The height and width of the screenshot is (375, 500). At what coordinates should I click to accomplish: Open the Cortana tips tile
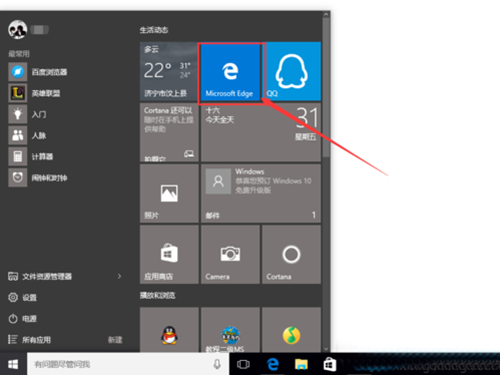tap(169, 132)
